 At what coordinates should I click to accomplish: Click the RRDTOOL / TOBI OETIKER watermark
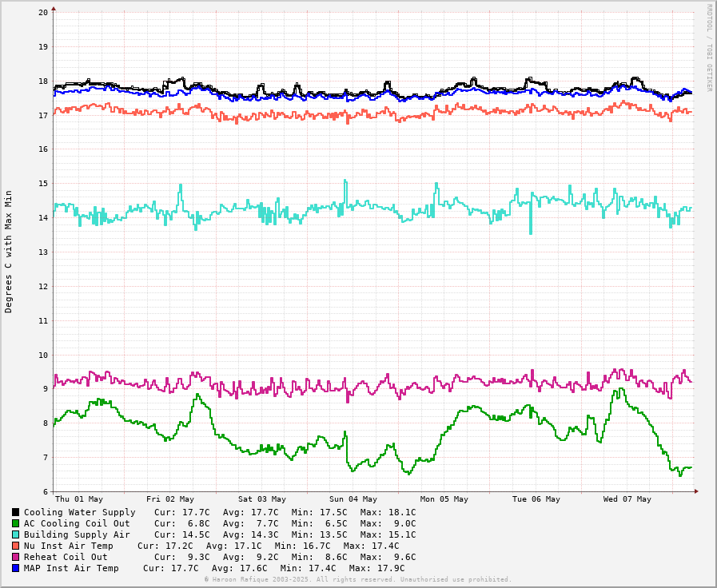(x=708, y=48)
